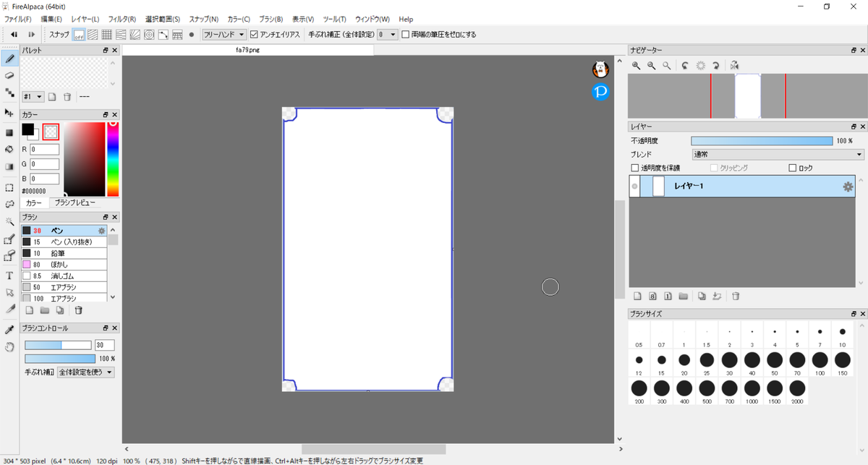Open gear settings for ペン brush
Screen dimensions: 868x465
click(x=102, y=231)
